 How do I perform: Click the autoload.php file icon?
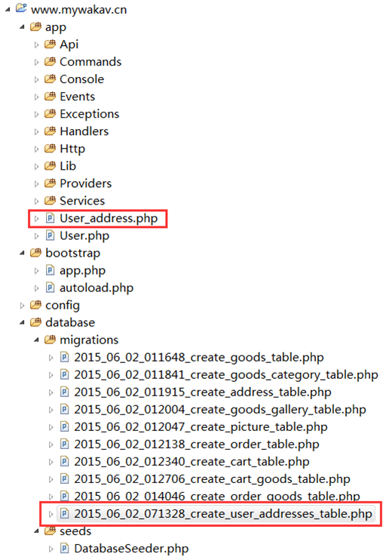[x=50, y=288]
